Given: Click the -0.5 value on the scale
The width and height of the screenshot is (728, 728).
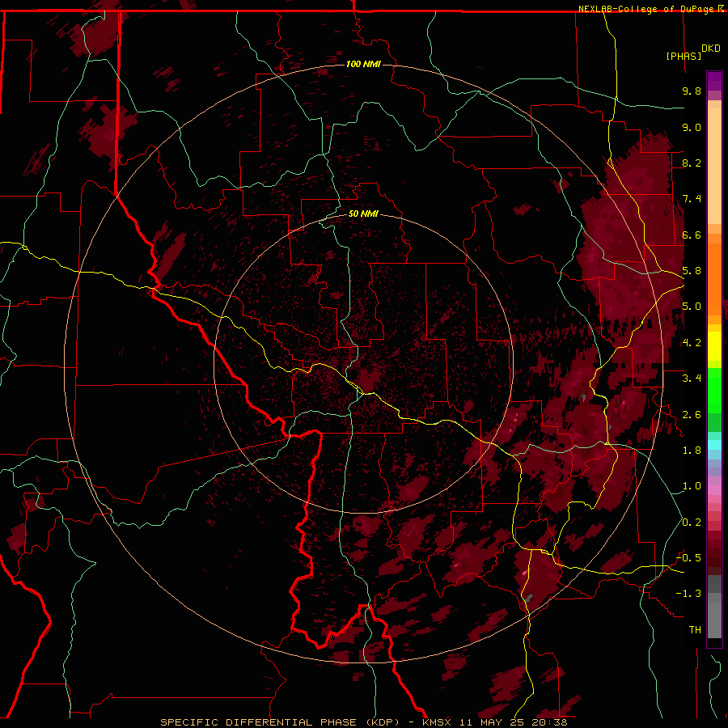Looking at the screenshot, I should point(688,558).
